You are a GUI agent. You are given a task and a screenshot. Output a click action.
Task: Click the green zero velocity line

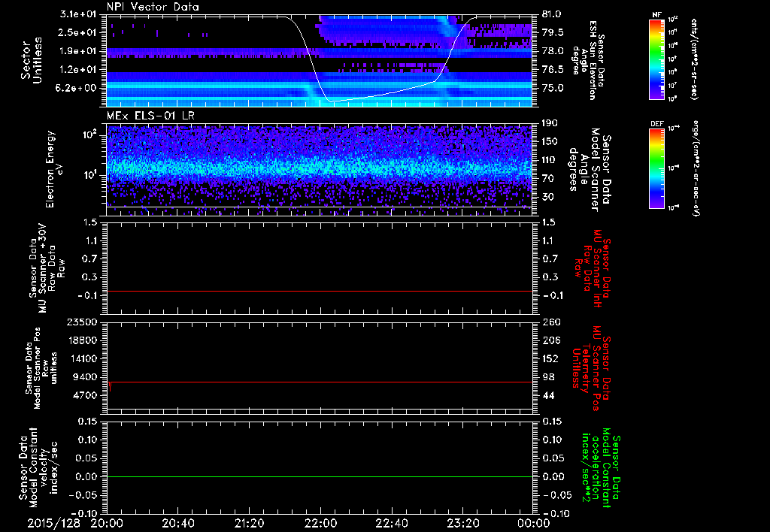320,476
